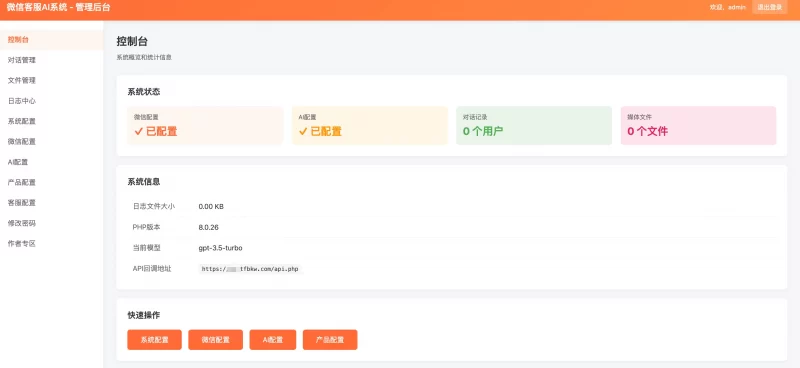Click the 微信配置 quick action button
The height and width of the screenshot is (368, 800).
coord(215,340)
